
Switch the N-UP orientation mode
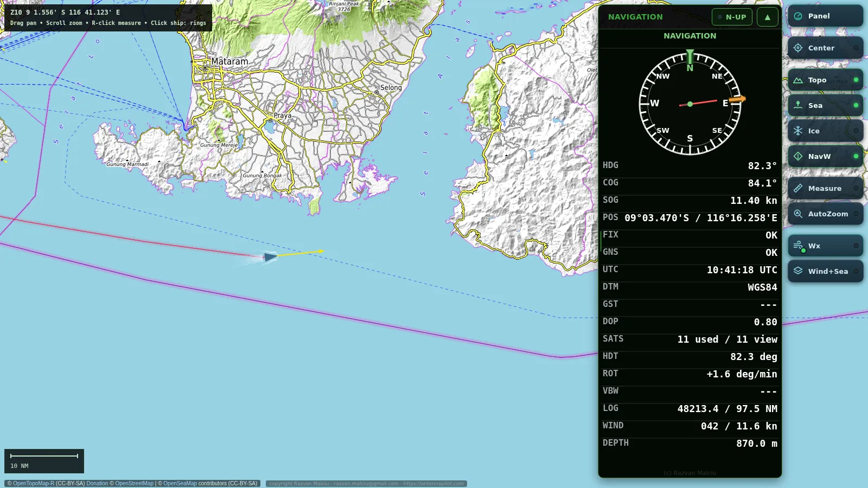tap(732, 17)
